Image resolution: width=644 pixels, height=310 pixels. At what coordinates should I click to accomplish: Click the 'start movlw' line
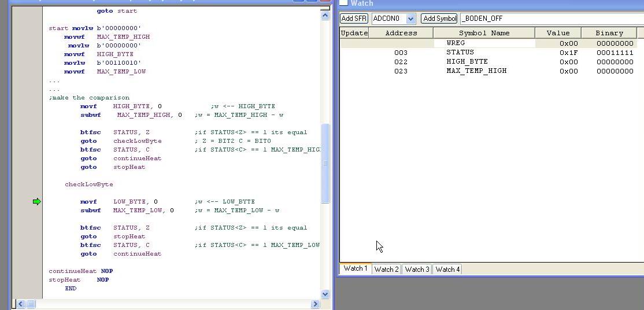click(x=95, y=28)
